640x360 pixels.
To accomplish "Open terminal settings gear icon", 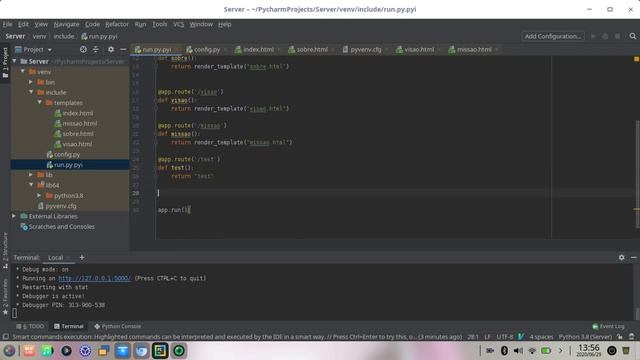I will pos(621,258).
